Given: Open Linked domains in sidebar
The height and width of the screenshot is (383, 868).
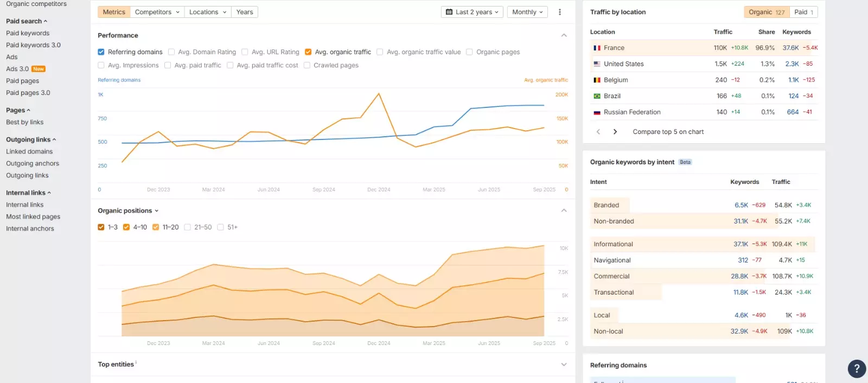Looking at the screenshot, I should point(29,152).
